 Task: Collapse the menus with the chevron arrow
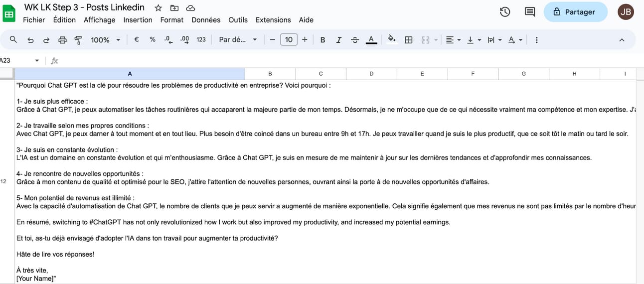pyautogui.click(x=622, y=40)
